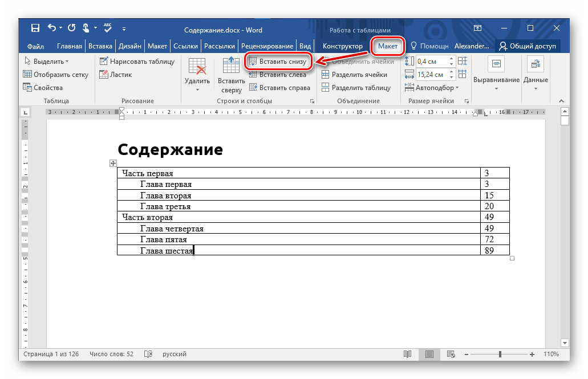Switch to Read Mode view in status bar
The image size is (588, 379).
click(x=407, y=354)
